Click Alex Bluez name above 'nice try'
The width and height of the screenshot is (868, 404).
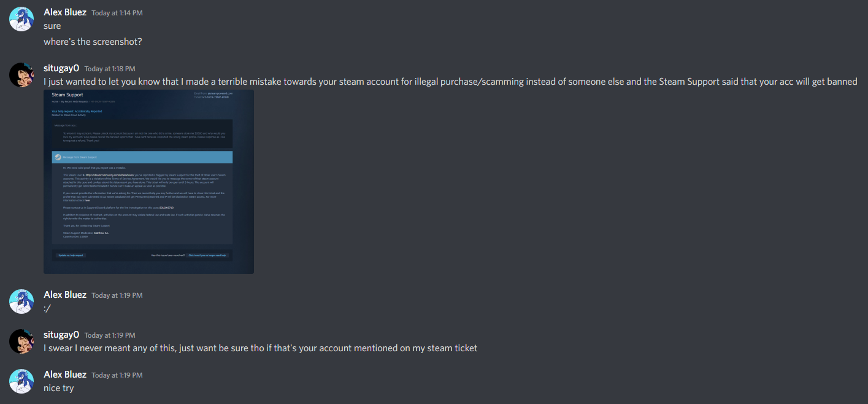coord(65,375)
